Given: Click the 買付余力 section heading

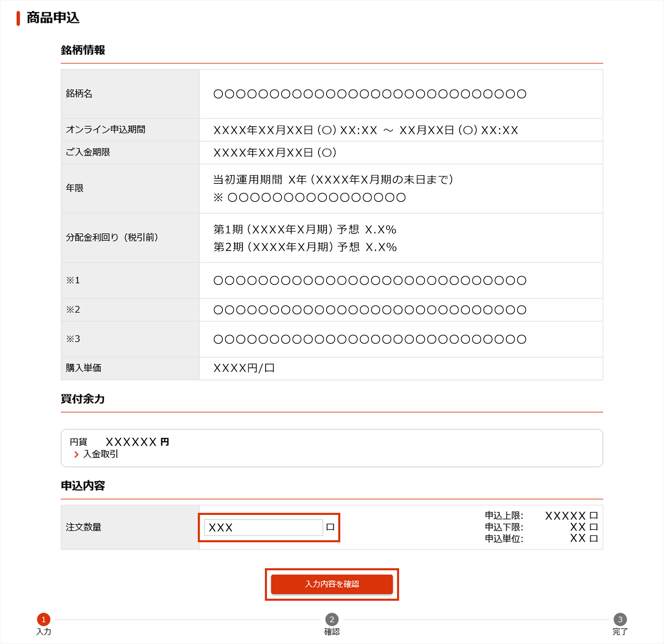Looking at the screenshot, I should pos(83,399).
